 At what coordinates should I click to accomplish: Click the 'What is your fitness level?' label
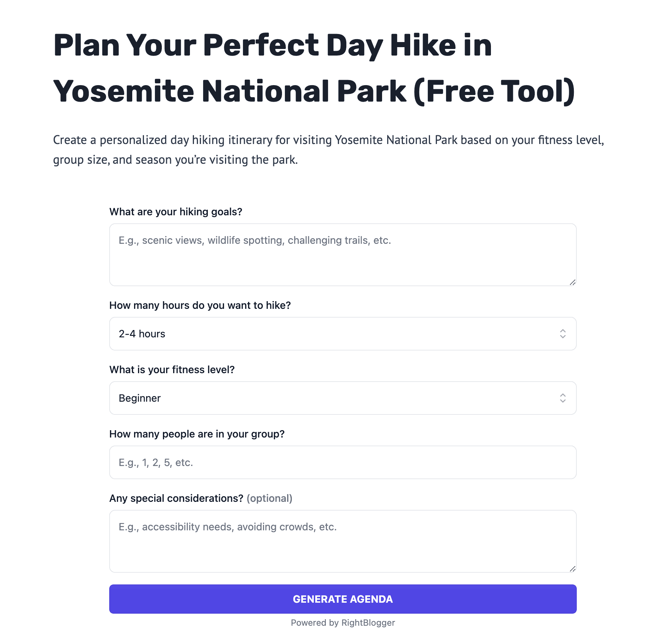(172, 370)
